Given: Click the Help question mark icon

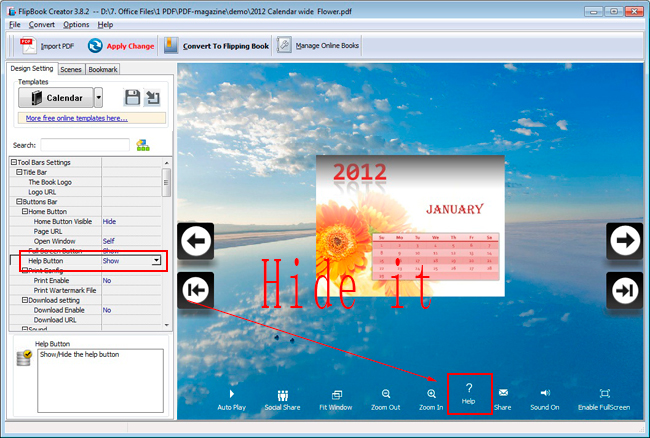Looking at the screenshot, I should pos(469,388).
